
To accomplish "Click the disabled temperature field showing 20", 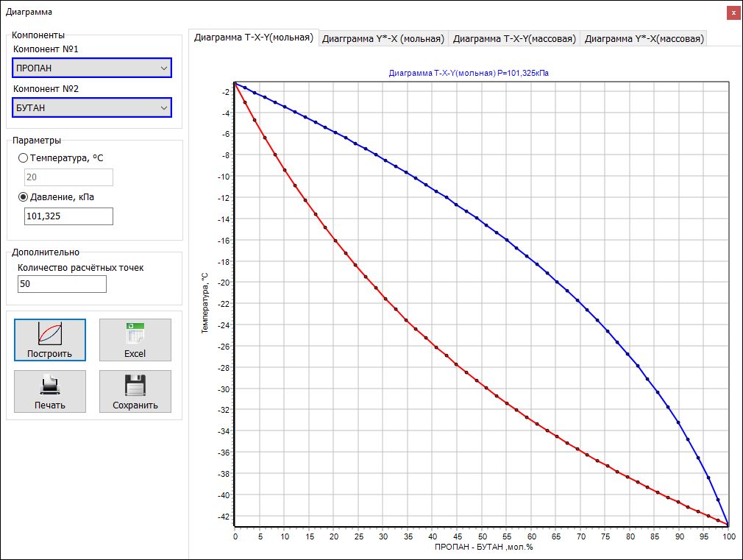I will [x=68, y=177].
